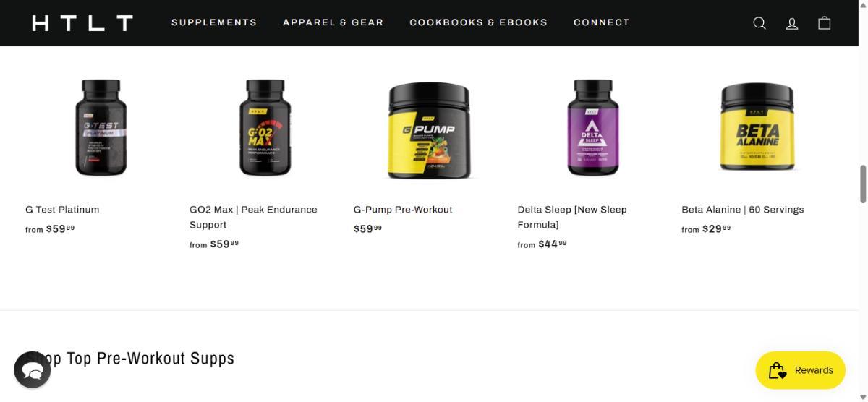
Task: Open Beta Alanine 60 Servings link
Action: pyautogui.click(x=743, y=210)
